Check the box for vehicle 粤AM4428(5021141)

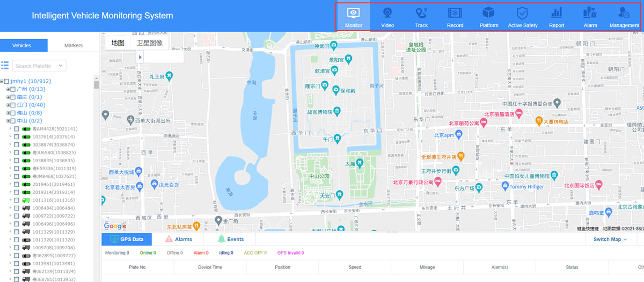click(x=17, y=129)
